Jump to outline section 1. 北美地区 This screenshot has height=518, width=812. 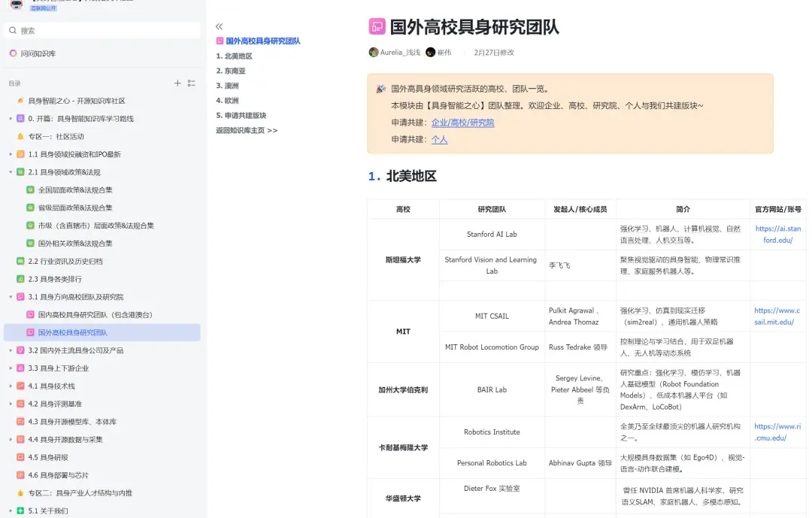click(x=234, y=56)
